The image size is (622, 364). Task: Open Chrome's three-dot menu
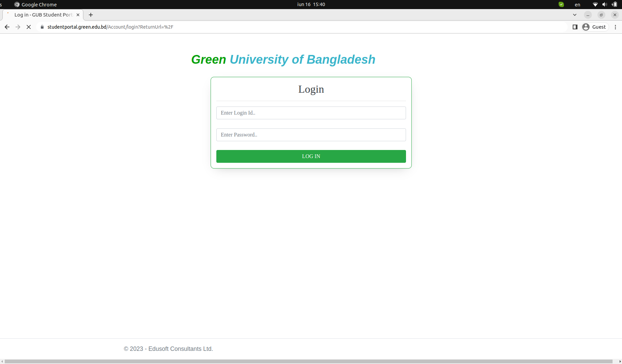(616, 27)
